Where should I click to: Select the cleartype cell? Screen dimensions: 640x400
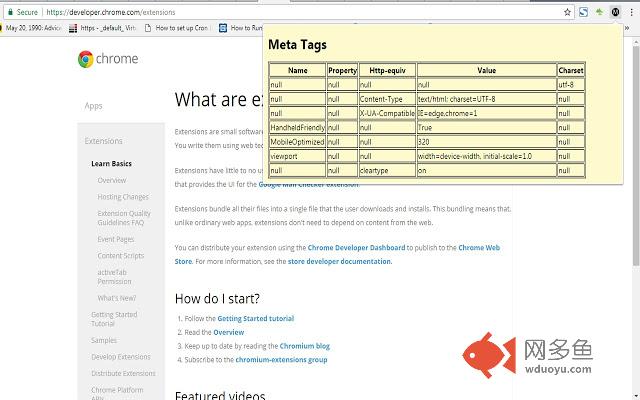[387, 171]
